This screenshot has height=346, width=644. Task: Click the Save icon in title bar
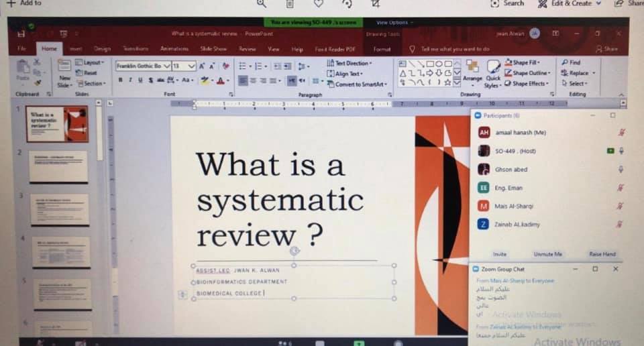point(22,33)
